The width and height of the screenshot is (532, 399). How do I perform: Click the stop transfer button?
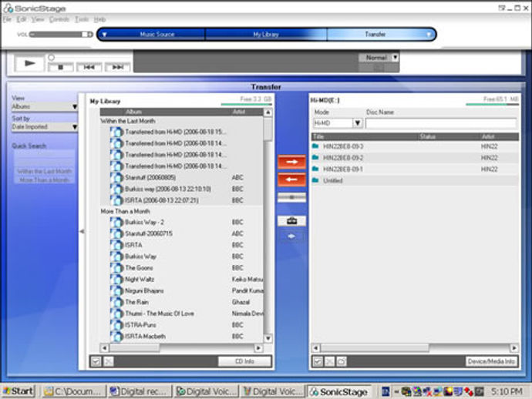pos(291,197)
